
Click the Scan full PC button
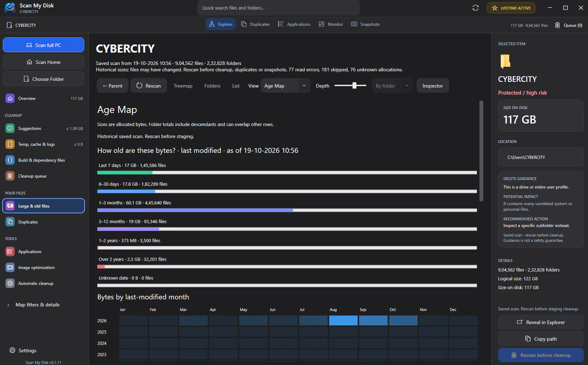tap(44, 45)
